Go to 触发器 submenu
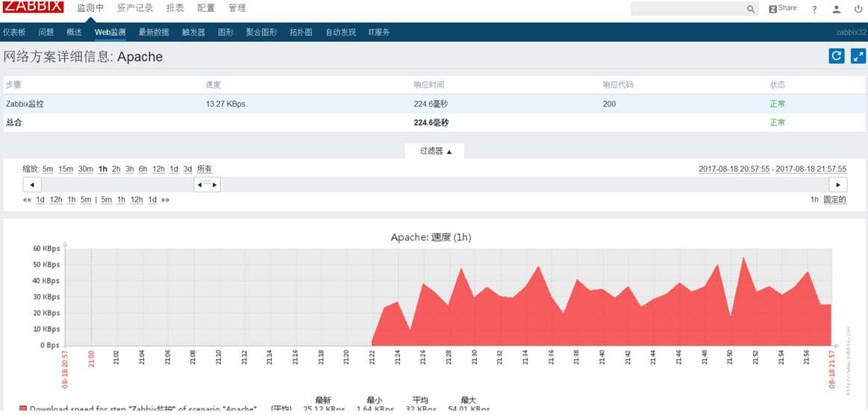Screen dimensions: 868x415 click(194, 32)
